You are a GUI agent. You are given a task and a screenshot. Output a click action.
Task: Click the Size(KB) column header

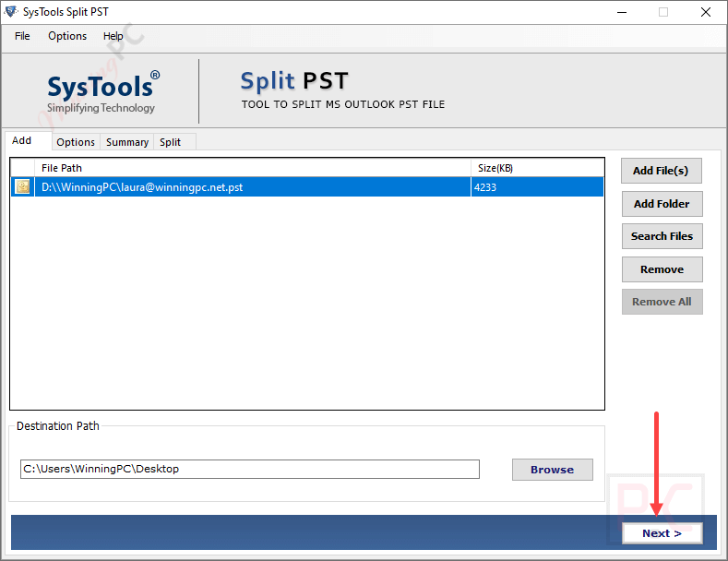point(537,168)
